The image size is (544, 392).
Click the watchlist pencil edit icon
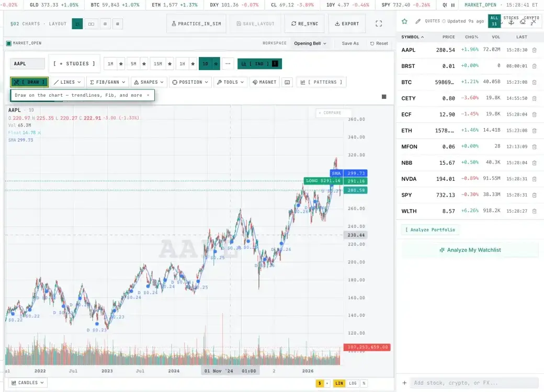418,21
